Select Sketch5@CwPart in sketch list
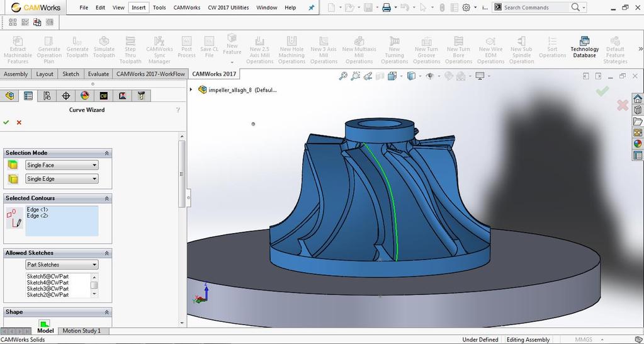The image size is (644, 344). coord(48,277)
